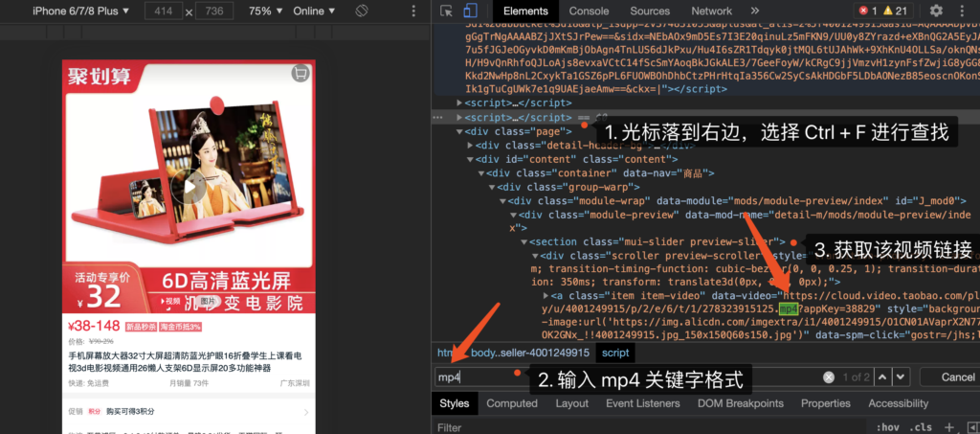Click the yellow warning count 21
This screenshot has height=434, width=980.
tap(896, 11)
